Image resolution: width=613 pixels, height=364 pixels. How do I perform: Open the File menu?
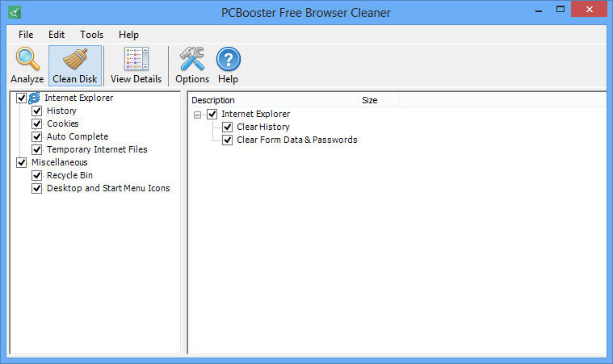click(x=26, y=35)
